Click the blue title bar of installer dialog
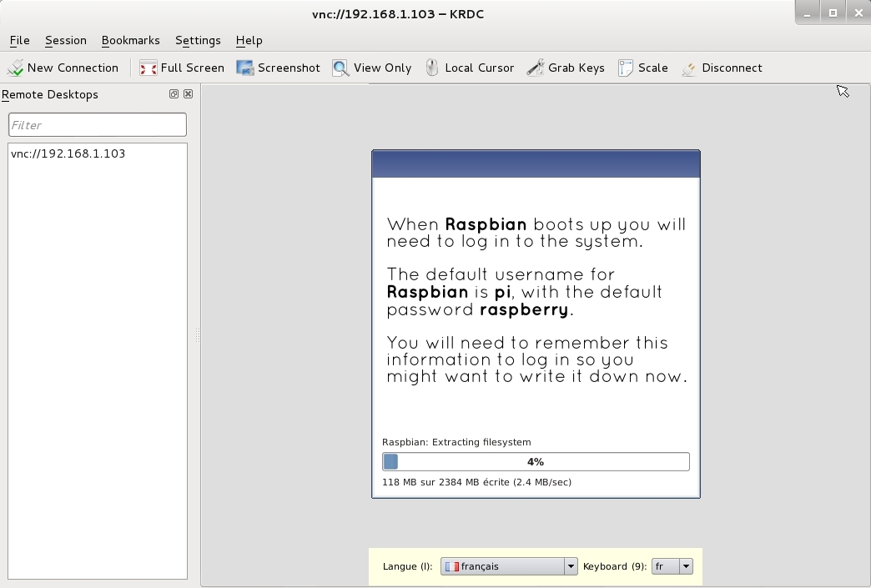Viewport: 871px width, 588px height. click(536, 163)
